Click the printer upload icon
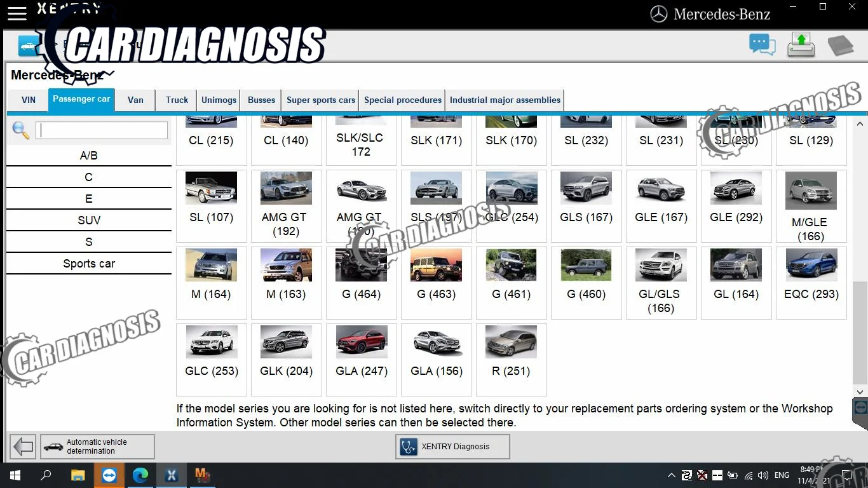Image resolution: width=868 pixels, height=488 pixels. pyautogui.click(x=801, y=45)
